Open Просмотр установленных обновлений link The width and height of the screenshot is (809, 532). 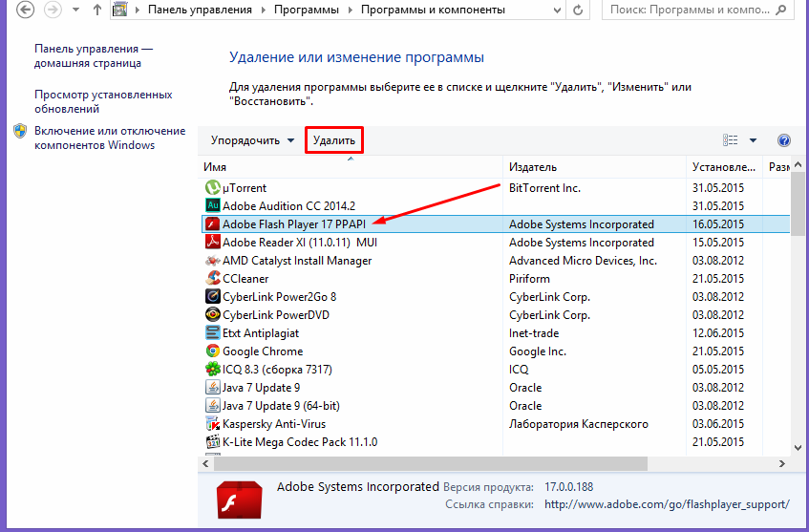[x=103, y=101]
